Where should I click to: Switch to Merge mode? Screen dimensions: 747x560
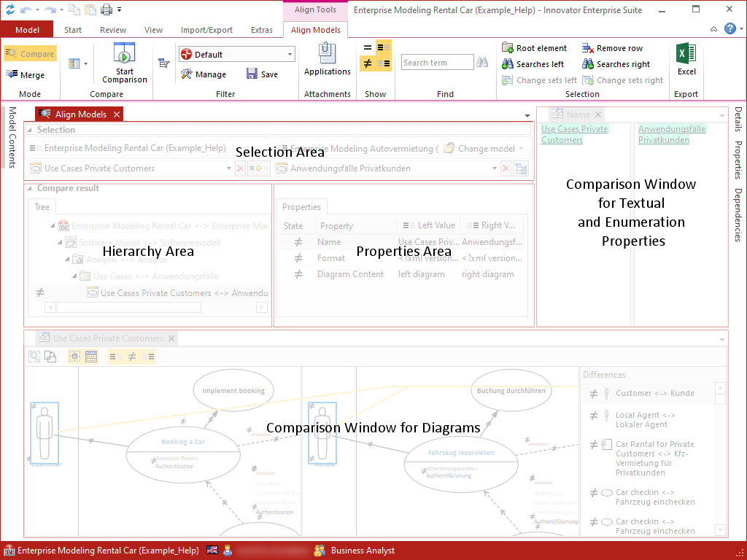click(26, 75)
